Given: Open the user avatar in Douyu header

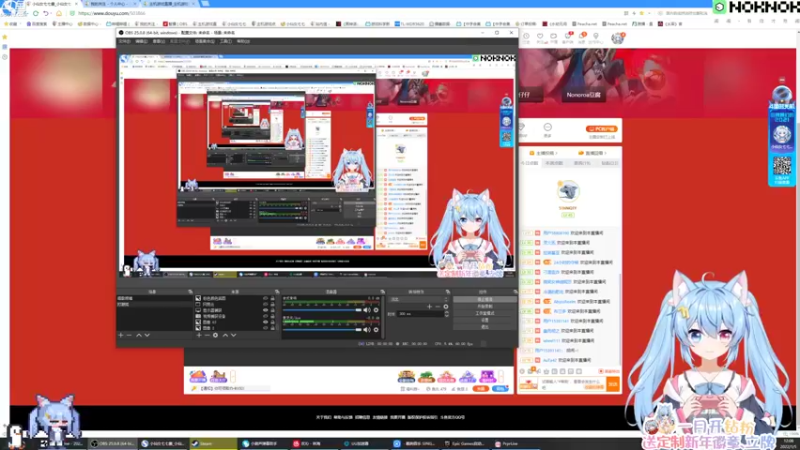Looking at the screenshot, I should coord(617,38).
